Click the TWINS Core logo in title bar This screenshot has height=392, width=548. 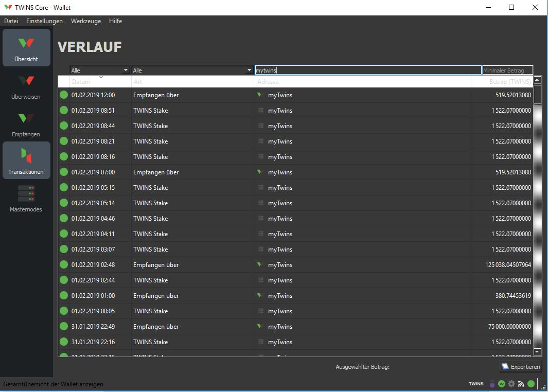click(8, 7)
